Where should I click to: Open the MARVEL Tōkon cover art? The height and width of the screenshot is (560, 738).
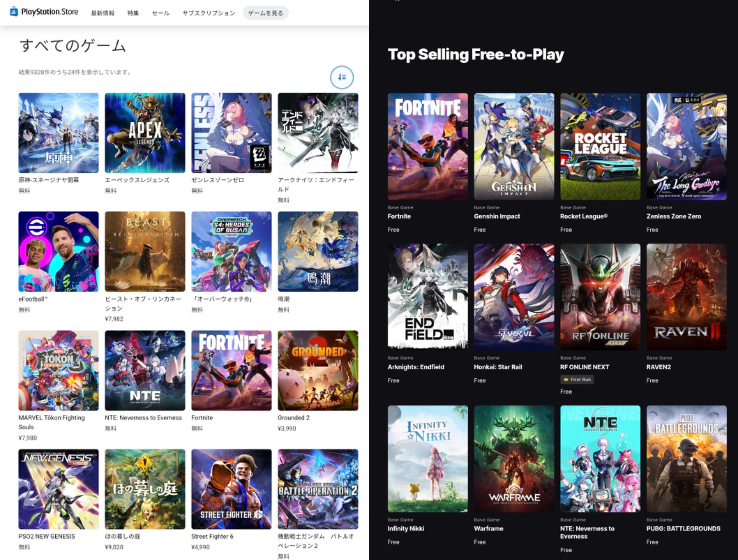(x=58, y=370)
